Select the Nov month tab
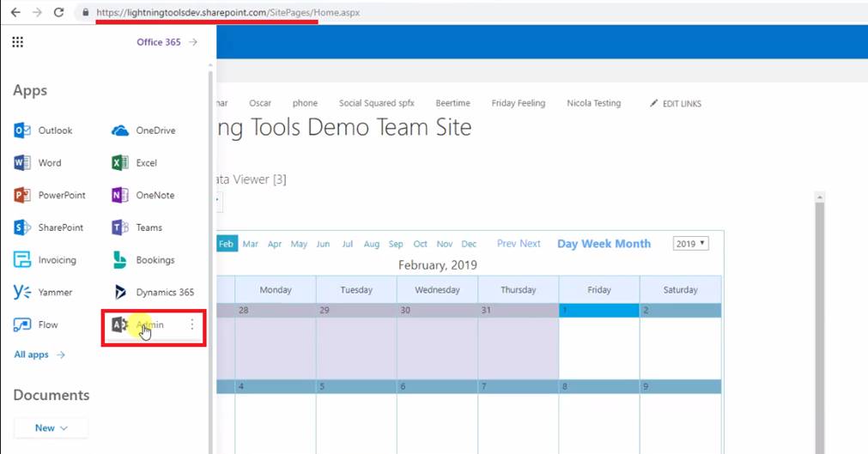Viewport: 868px width, 454px height. pos(445,244)
